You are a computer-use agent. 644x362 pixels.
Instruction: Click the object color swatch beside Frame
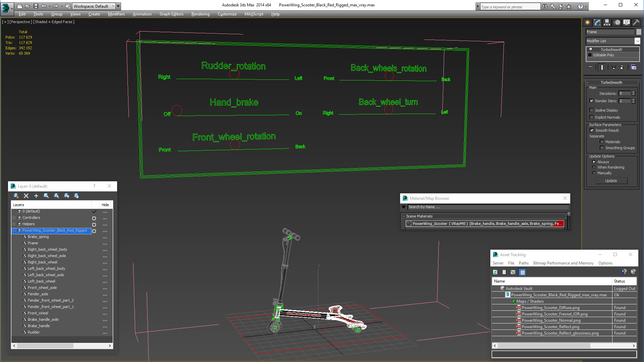tap(639, 32)
